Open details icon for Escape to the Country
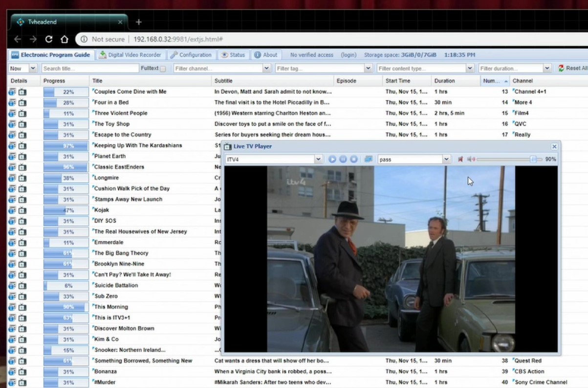Screen dimensions: 588x388 pos(12,135)
